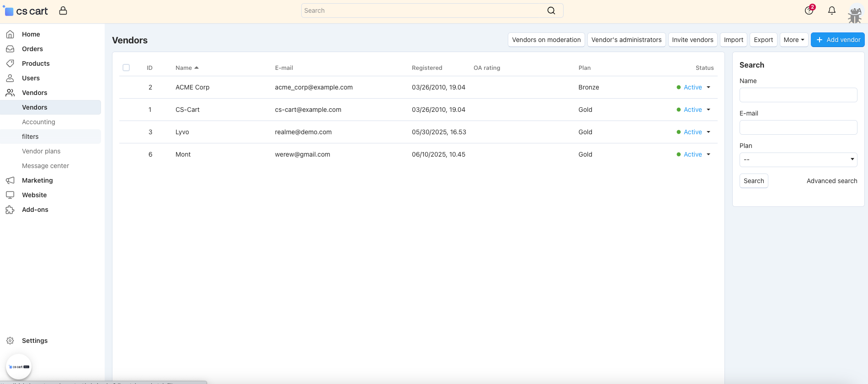Viewport: 868px width, 384px height.
Task: Click the Products tag icon
Action: pyautogui.click(x=10, y=63)
